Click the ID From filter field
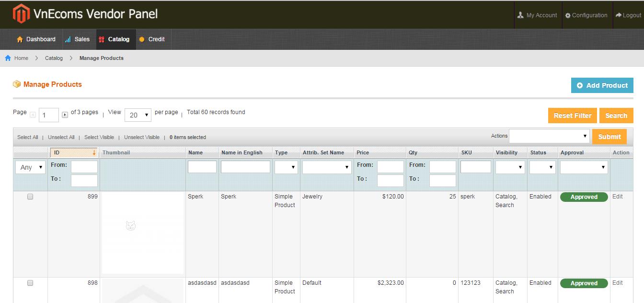Viewport: 644px width, 303px height. click(x=84, y=167)
